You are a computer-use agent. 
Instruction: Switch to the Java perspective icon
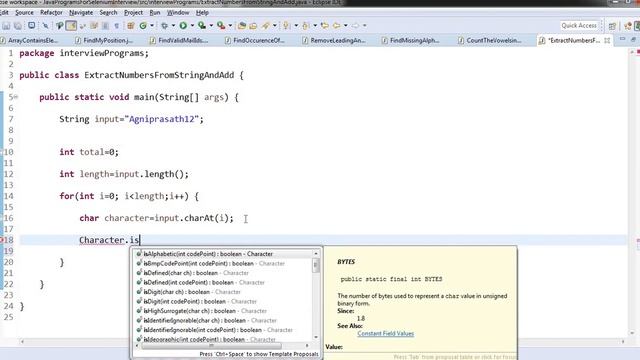click(x=628, y=26)
